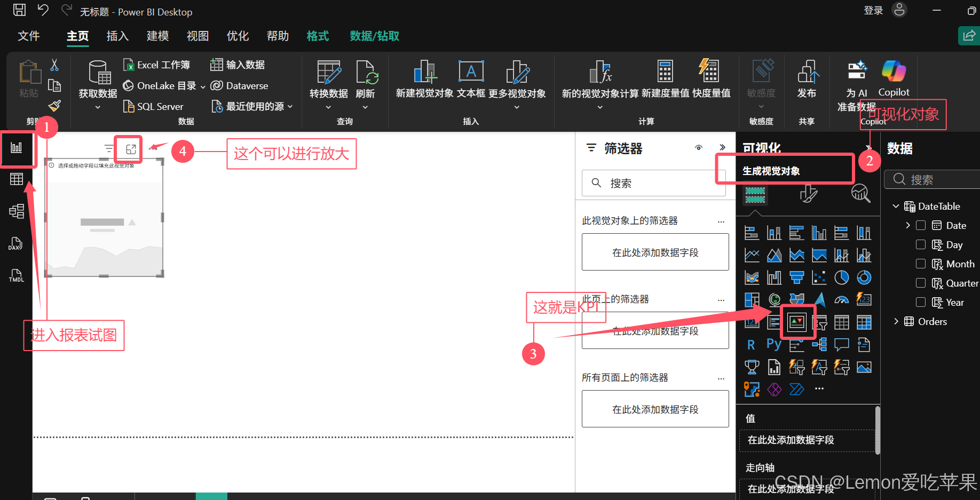
Task: Select the donut chart visual
Action: [864, 277]
